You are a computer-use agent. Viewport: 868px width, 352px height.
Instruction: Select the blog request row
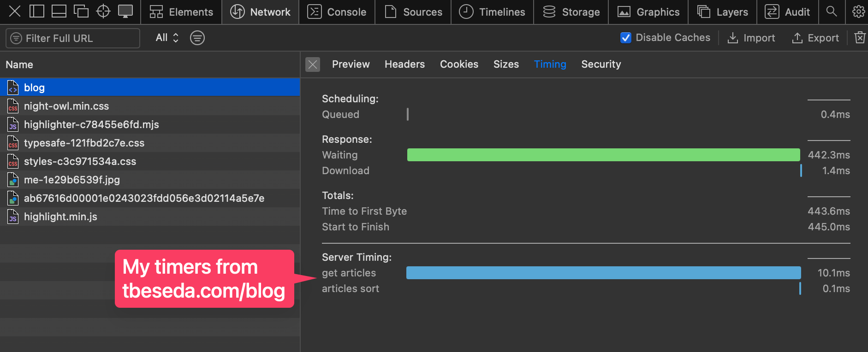[150, 88]
